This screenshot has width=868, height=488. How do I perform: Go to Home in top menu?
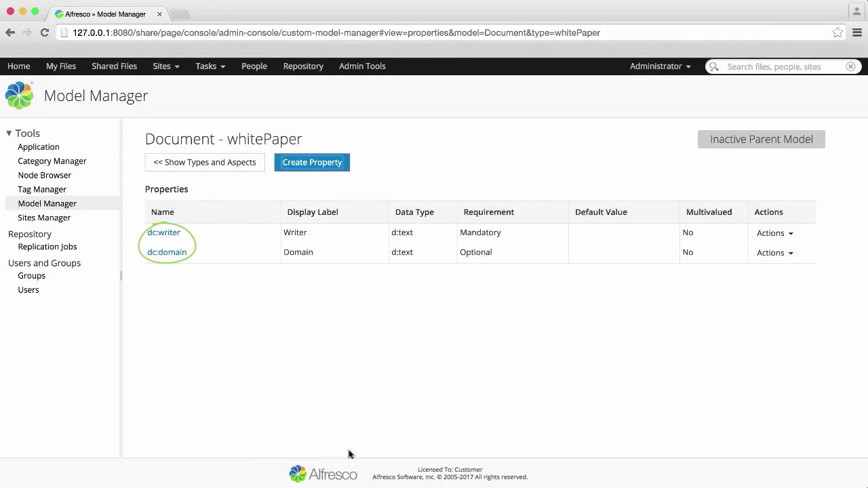click(18, 66)
